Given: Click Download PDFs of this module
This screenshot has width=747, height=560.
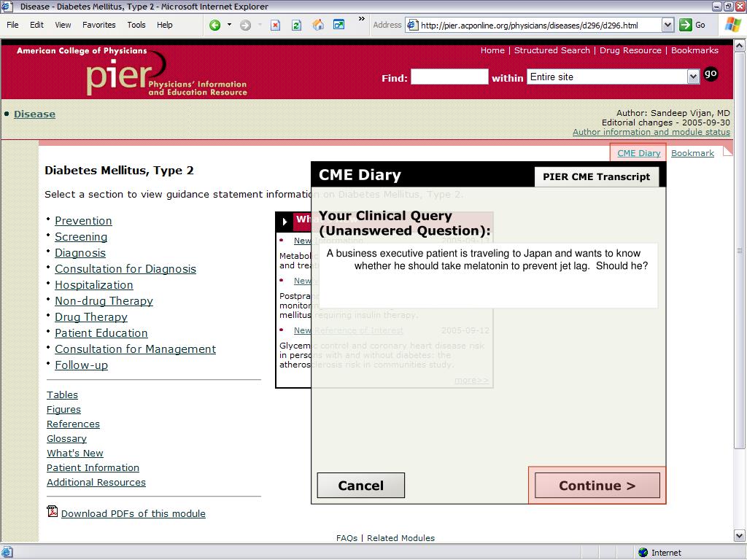Looking at the screenshot, I should pyautogui.click(x=133, y=514).
